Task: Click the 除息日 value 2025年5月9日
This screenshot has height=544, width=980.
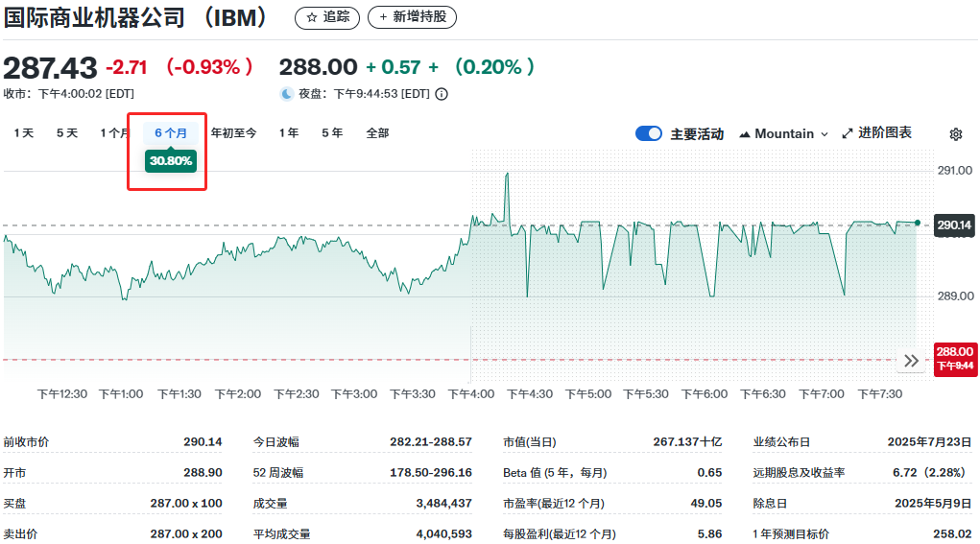Action: point(933,504)
